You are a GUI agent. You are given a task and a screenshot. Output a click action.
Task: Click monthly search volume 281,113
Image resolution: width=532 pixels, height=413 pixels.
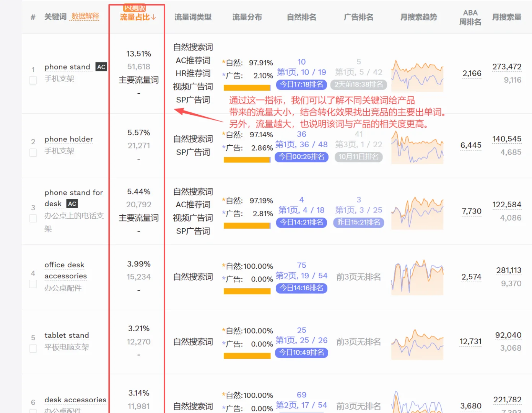click(509, 270)
